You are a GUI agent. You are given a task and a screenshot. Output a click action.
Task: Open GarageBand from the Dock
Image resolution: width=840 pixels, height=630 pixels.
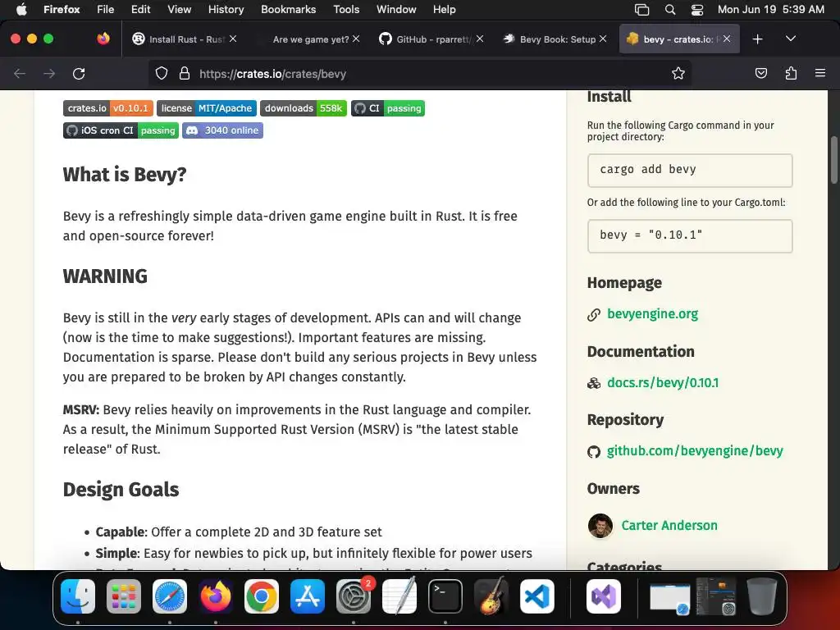tap(491, 596)
